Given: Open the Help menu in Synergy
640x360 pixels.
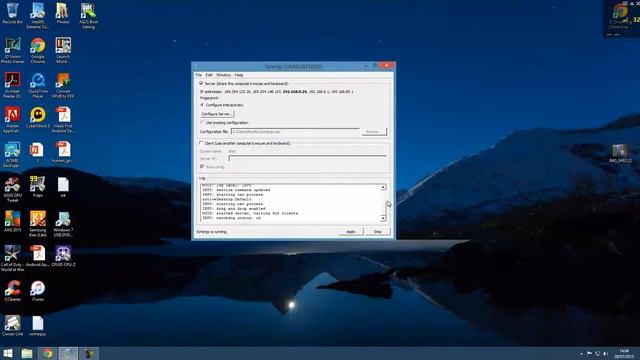Looking at the screenshot, I should (239, 75).
